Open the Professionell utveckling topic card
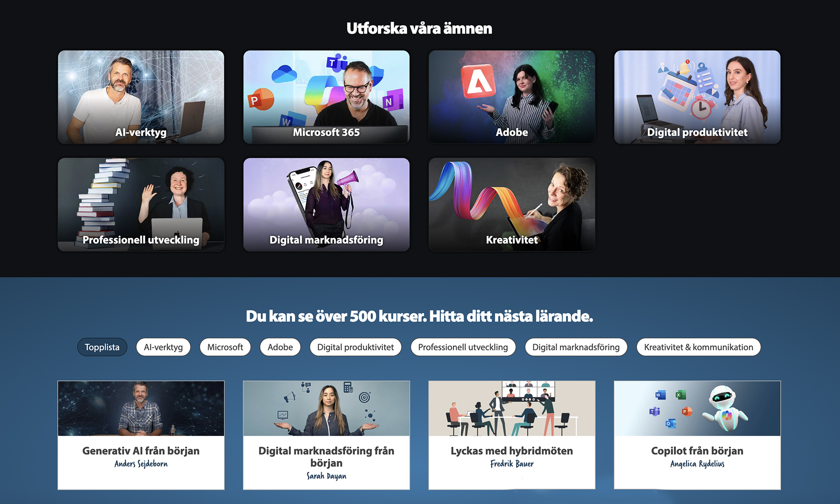Image resolution: width=840 pixels, height=504 pixels. [x=141, y=204]
